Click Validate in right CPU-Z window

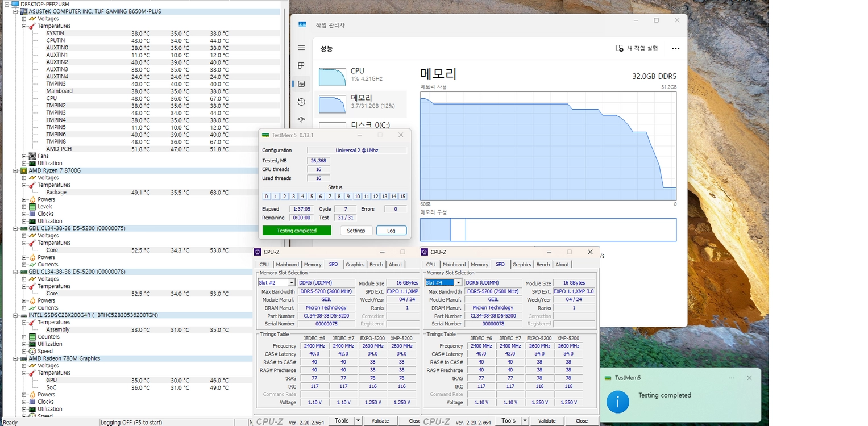tap(547, 421)
